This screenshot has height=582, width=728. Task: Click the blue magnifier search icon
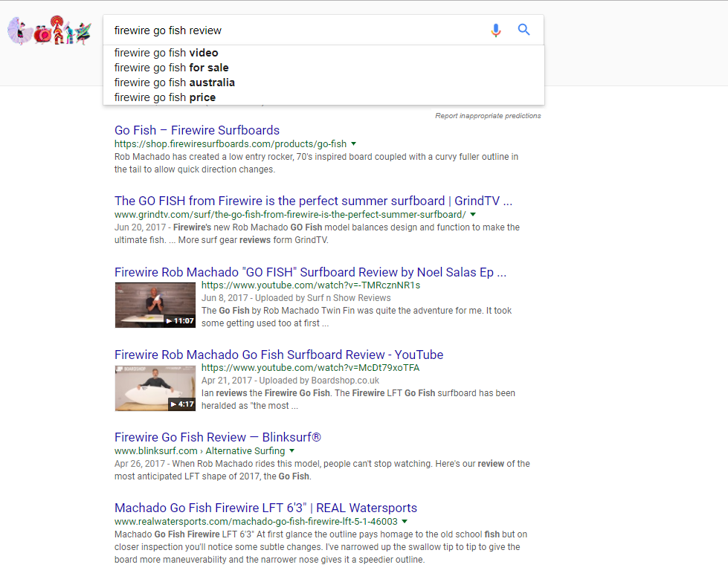click(x=524, y=30)
